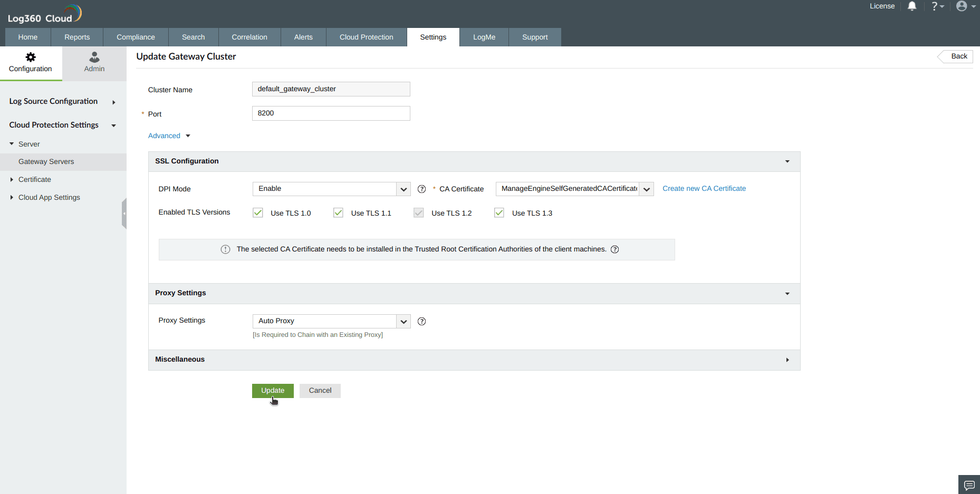Disable the Use TLS 1.0 checkbox
Image resolution: width=980 pixels, height=494 pixels.
257,212
